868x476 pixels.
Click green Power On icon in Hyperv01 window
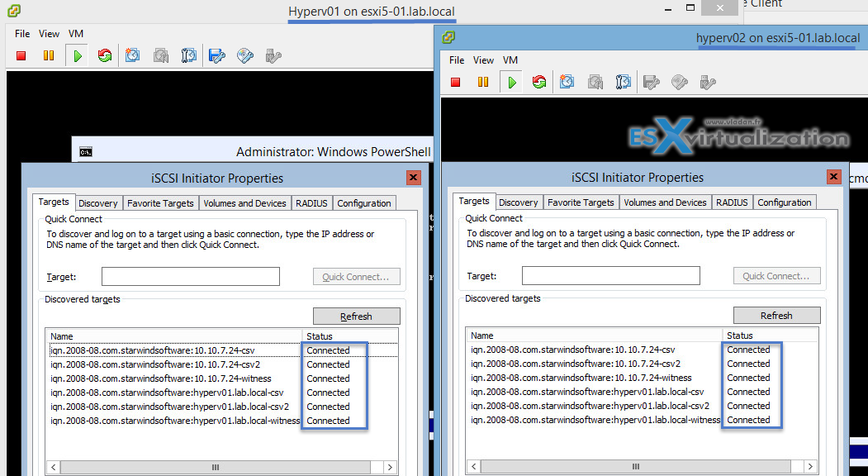point(77,55)
